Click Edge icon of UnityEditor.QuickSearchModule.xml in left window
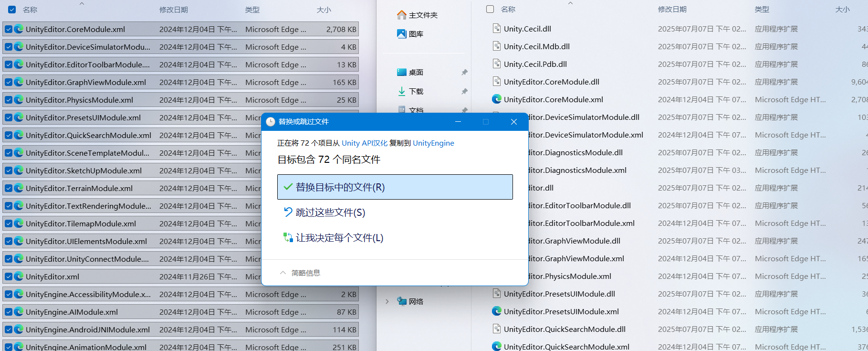This screenshot has width=868, height=351. tap(19, 135)
